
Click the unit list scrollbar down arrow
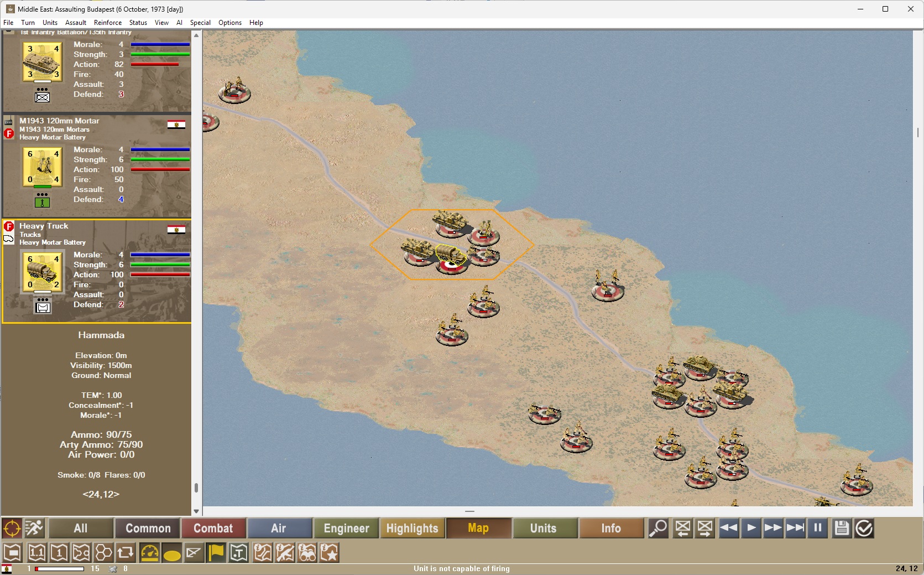coord(196,511)
